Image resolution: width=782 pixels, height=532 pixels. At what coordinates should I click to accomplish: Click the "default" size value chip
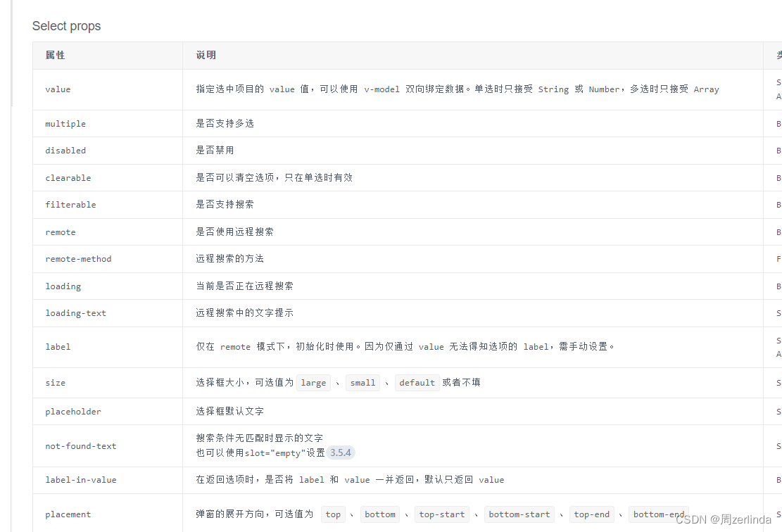(x=417, y=382)
